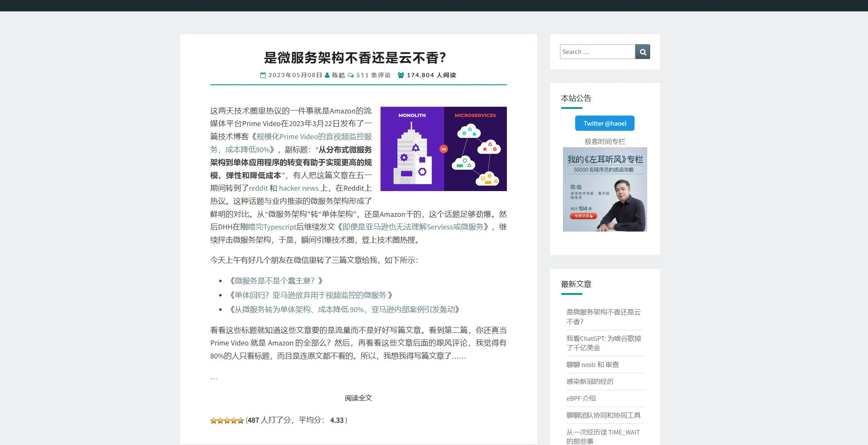Click the Monolith vs Microservices article image
This screenshot has width=868, height=445.
(443, 149)
